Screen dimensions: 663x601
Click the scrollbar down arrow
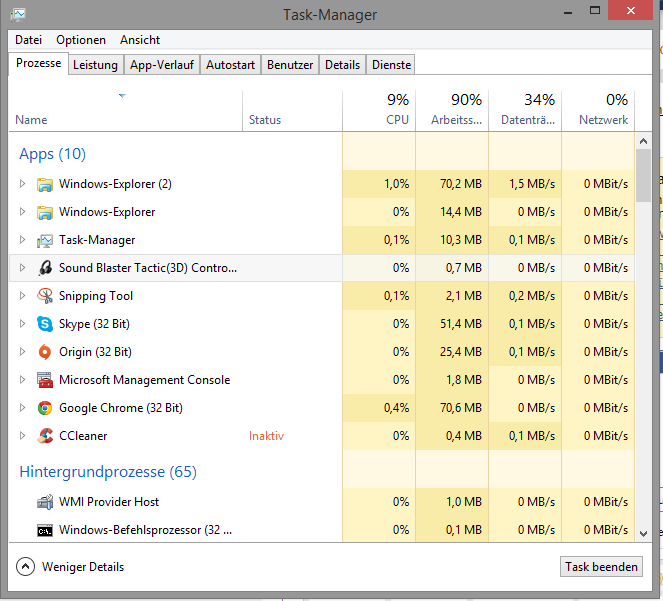(644, 534)
